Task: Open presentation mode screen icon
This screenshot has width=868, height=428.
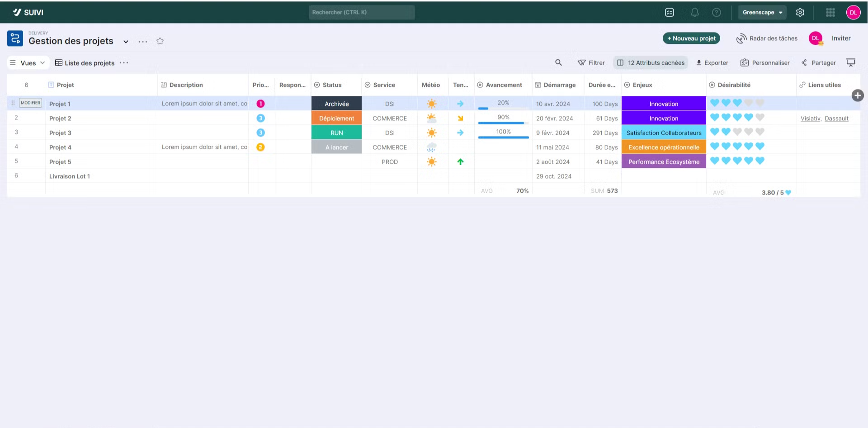Action: [x=850, y=63]
